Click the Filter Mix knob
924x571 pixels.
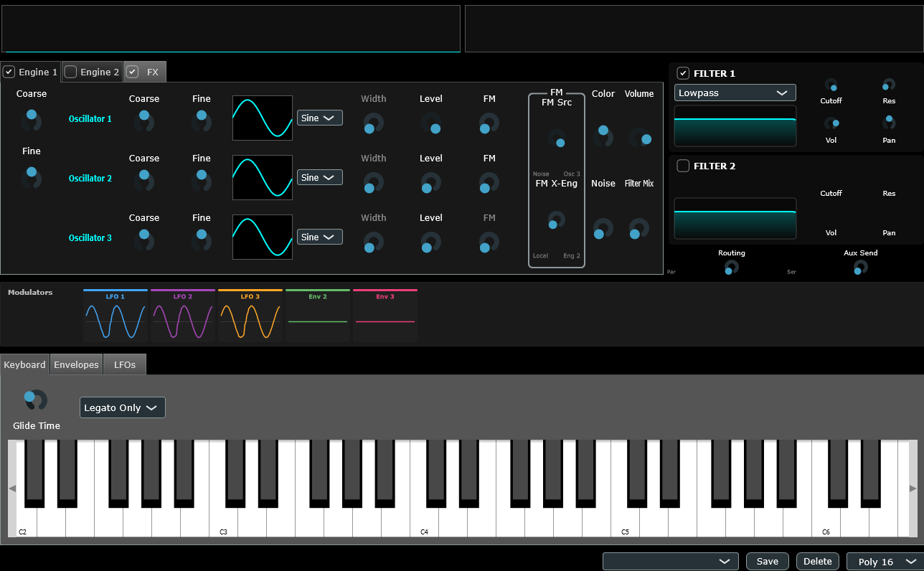click(639, 229)
